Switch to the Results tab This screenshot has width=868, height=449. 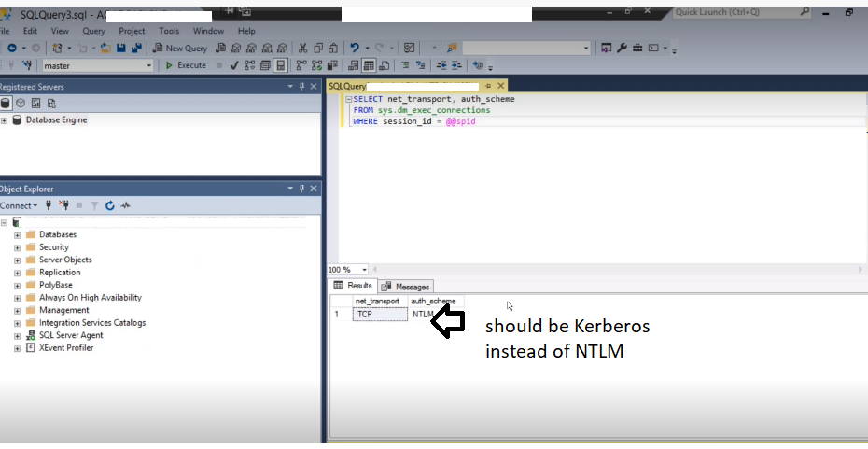coord(353,286)
